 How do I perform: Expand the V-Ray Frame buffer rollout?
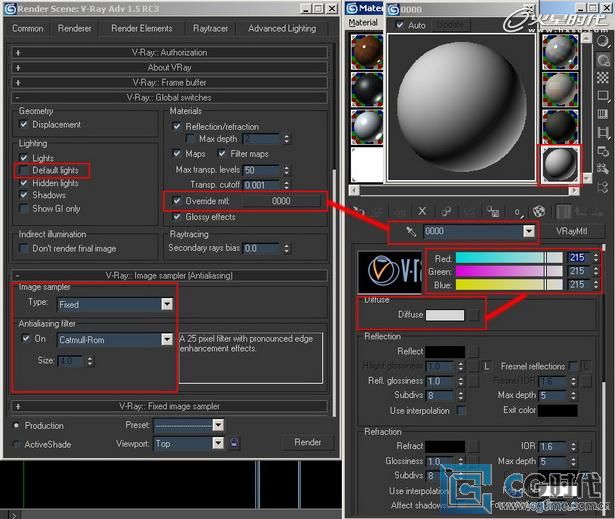coord(169,82)
